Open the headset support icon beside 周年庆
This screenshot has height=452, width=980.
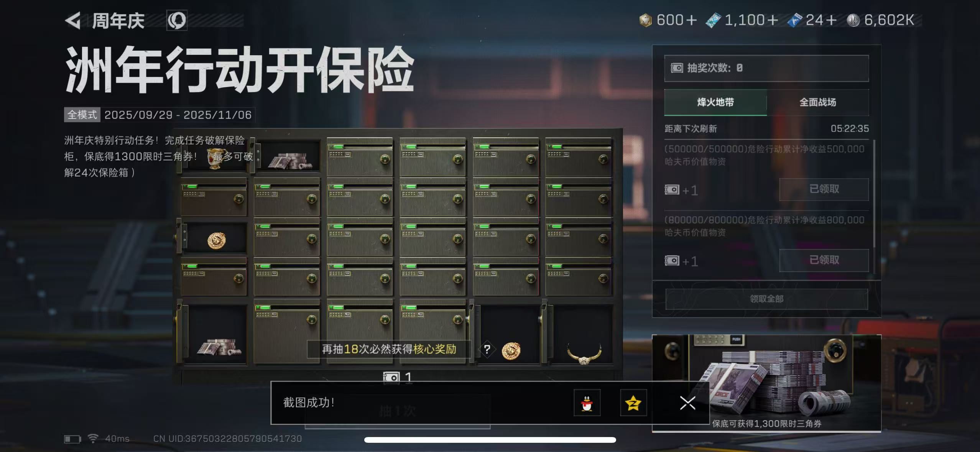click(177, 20)
